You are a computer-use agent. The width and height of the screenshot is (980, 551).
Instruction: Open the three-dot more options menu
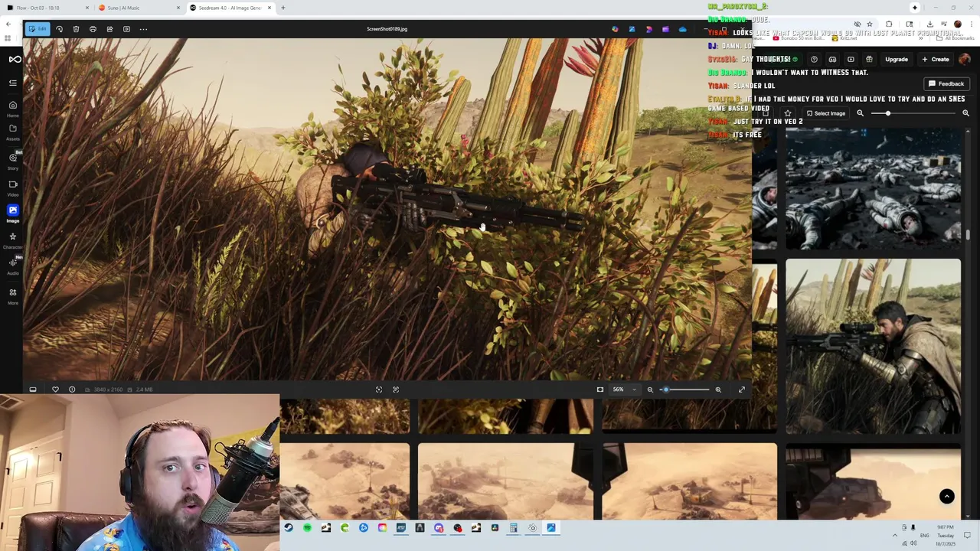(x=143, y=29)
